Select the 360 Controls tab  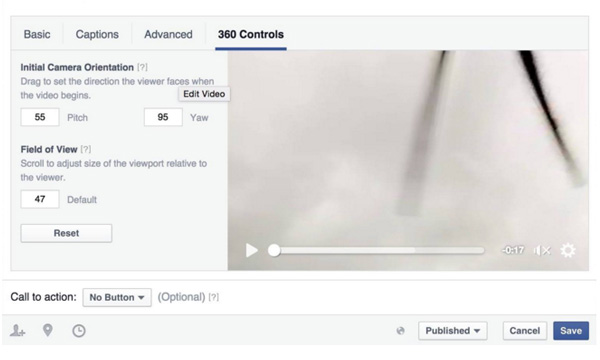[x=251, y=34]
